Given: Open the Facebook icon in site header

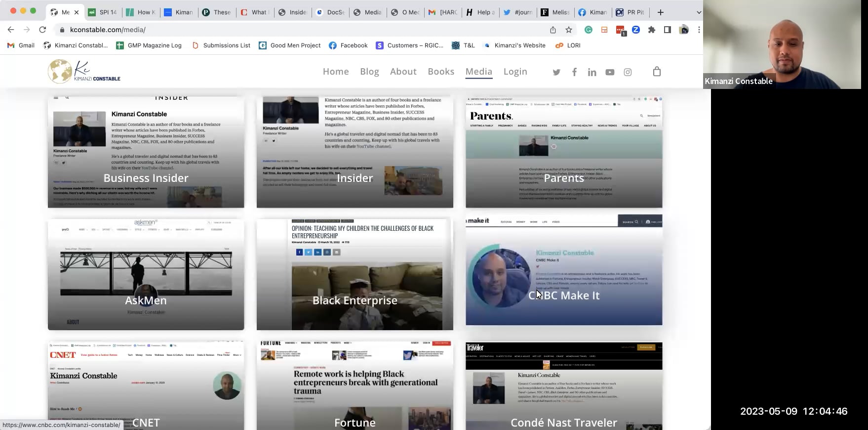Looking at the screenshot, I should point(574,72).
